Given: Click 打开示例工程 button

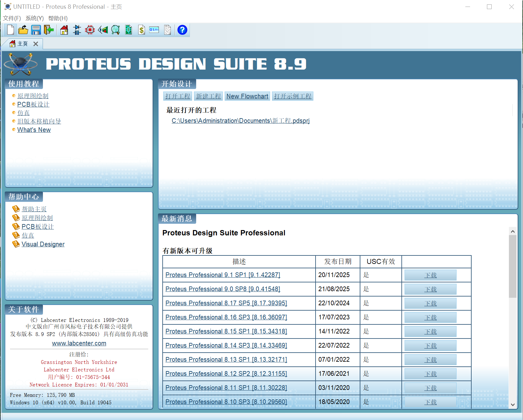Looking at the screenshot, I should [293, 96].
